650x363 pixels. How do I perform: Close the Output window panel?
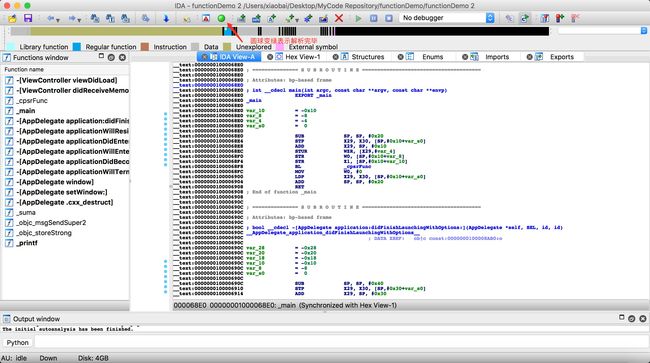click(x=643, y=319)
